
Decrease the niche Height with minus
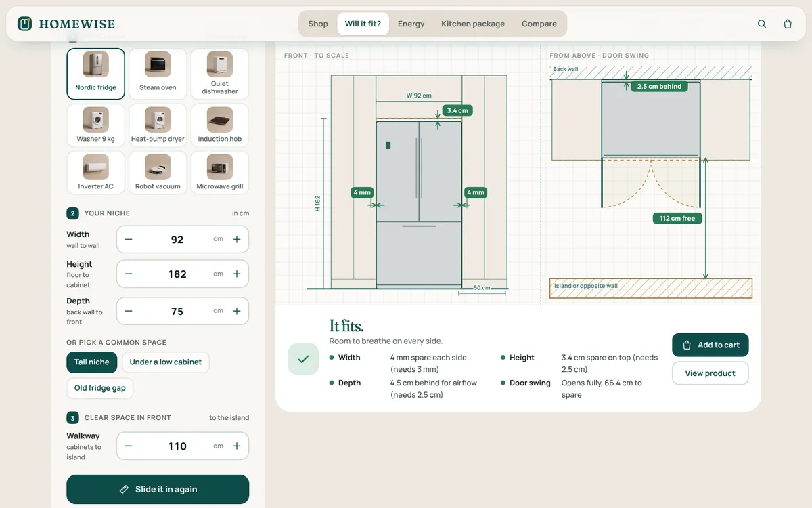tap(129, 274)
